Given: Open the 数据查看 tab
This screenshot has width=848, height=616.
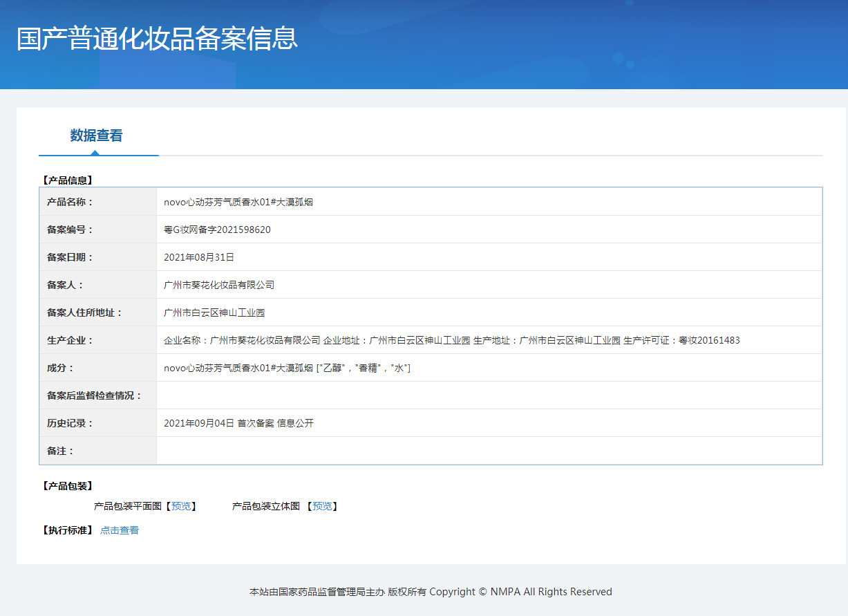Looking at the screenshot, I should [x=96, y=136].
